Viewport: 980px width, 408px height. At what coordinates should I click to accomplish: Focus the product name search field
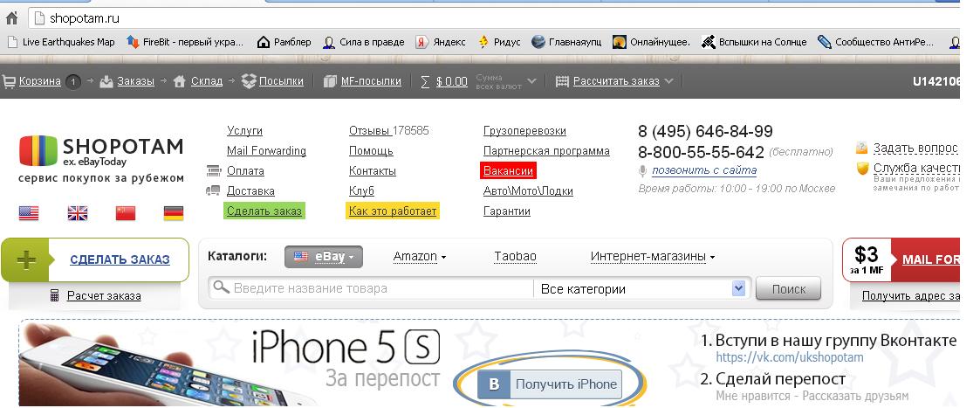pyautogui.click(x=371, y=289)
